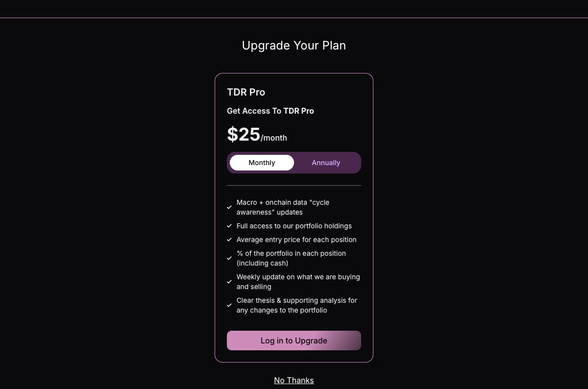
Task: Click the "Log in to Upgrade" button
Action: tap(294, 340)
